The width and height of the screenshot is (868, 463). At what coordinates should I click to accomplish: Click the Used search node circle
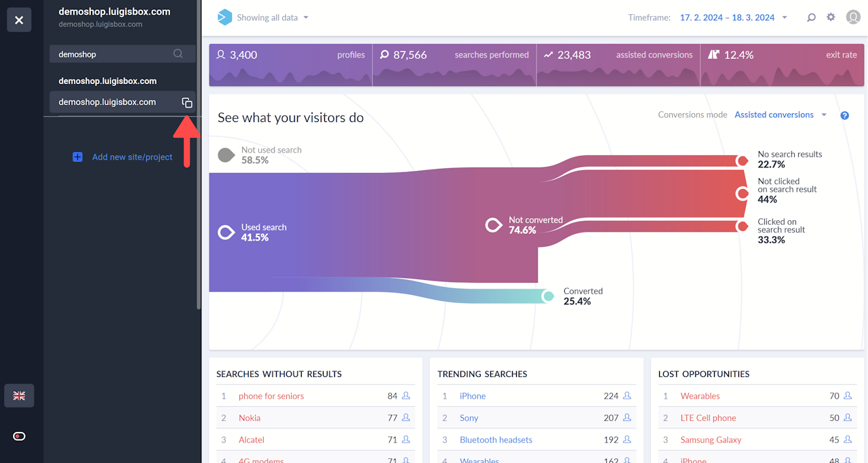click(226, 233)
